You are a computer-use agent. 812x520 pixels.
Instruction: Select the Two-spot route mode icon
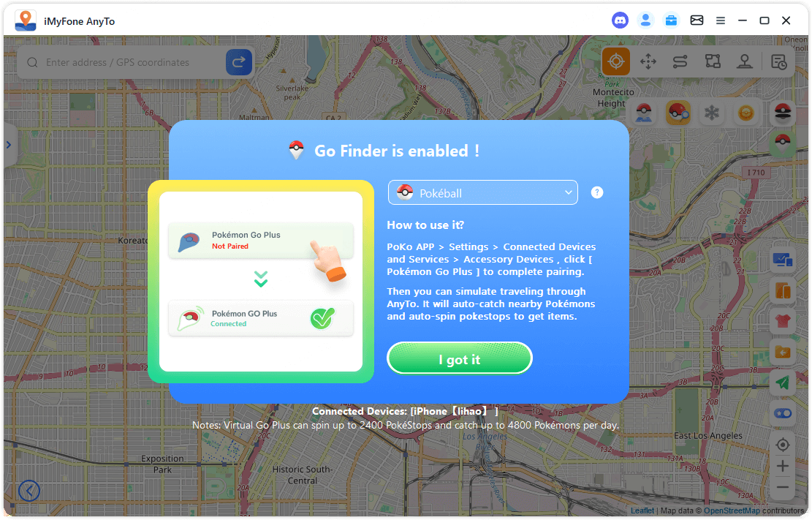(x=680, y=62)
